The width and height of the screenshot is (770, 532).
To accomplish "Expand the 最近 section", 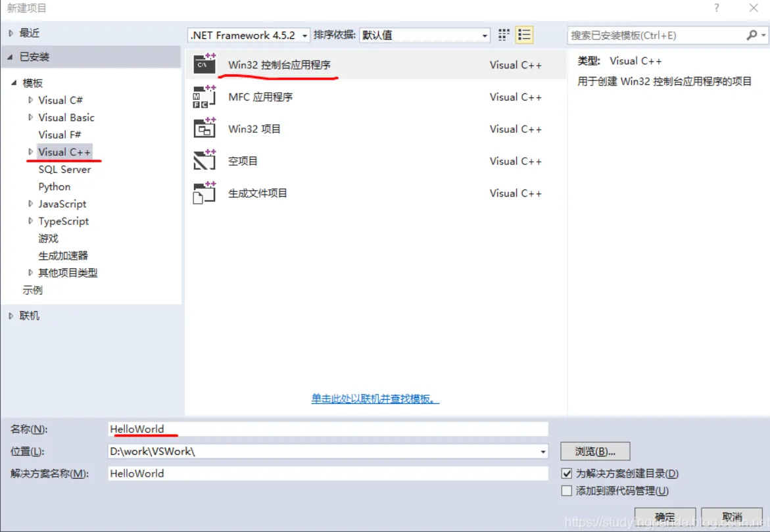I will pos(11,34).
